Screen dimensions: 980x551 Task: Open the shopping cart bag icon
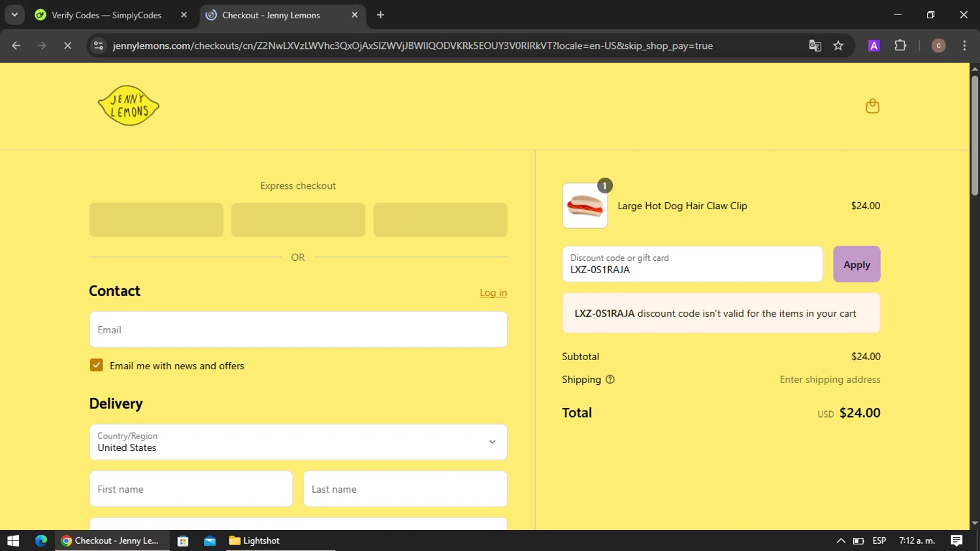coord(872,106)
